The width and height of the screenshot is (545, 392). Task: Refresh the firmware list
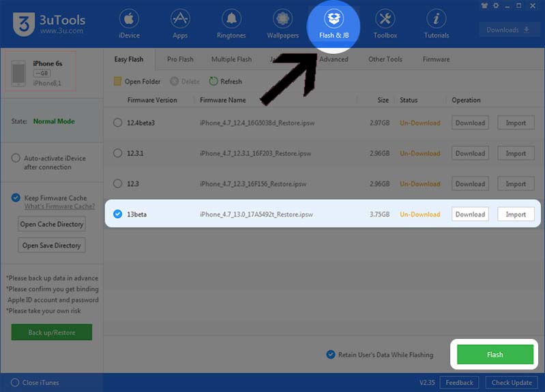226,81
